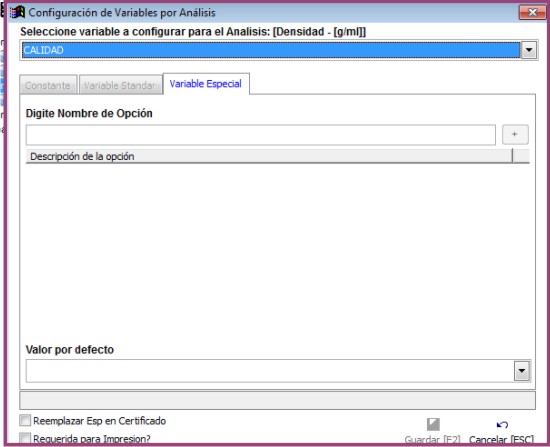Click the empty options list area

point(277,251)
